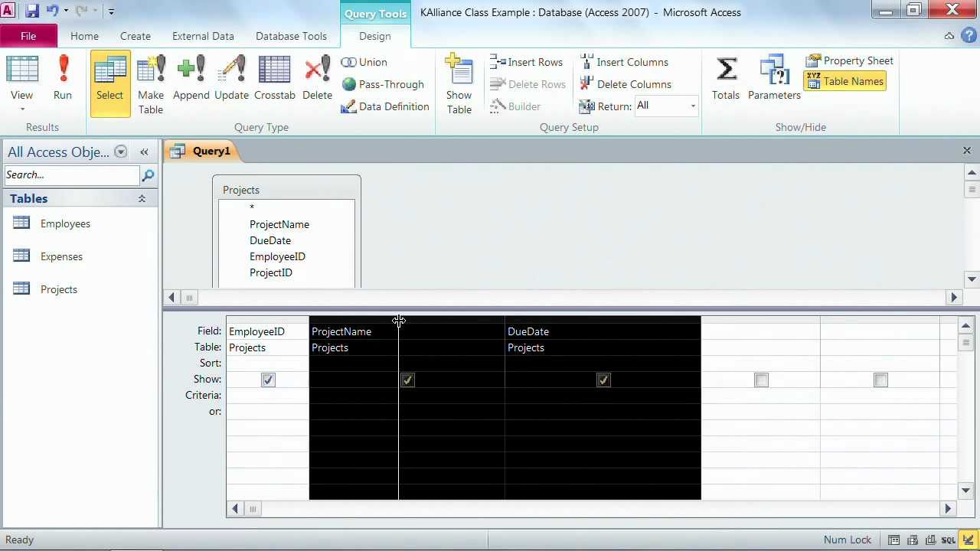Image resolution: width=980 pixels, height=551 pixels.
Task: Minimize the ribbon with the arrow
Action: pyautogui.click(x=949, y=36)
